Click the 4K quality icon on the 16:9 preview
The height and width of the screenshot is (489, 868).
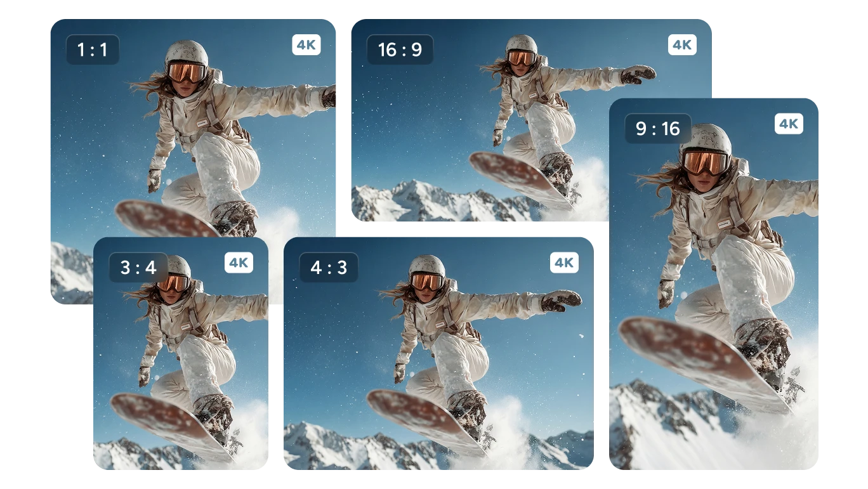683,45
